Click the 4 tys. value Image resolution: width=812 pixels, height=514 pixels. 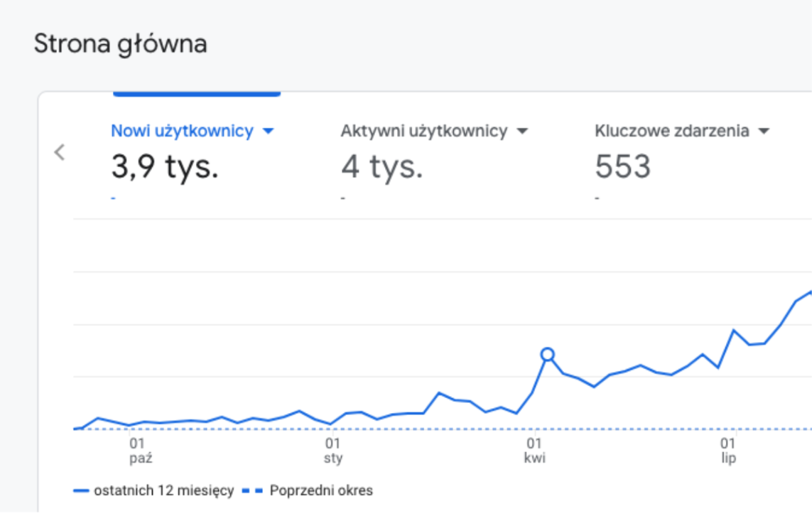[381, 166]
